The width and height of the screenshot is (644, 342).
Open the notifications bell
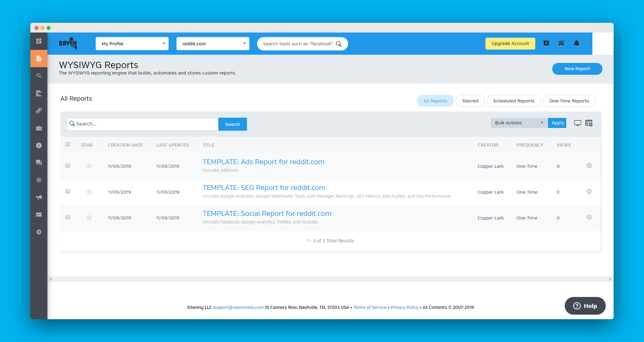pyautogui.click(x=576, y=43)
